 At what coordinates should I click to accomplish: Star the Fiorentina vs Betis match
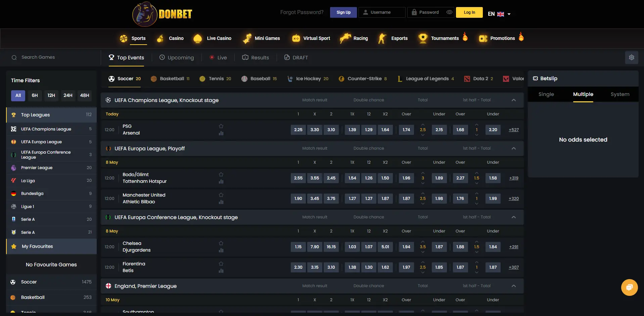pos(221,264)
